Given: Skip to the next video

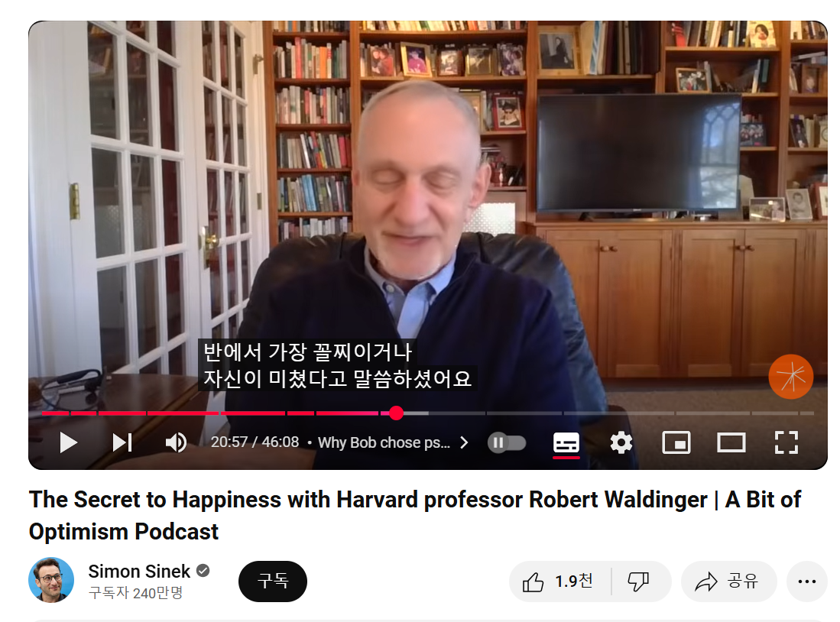Looking at the screenshot, I should click(x=122, y=442).
